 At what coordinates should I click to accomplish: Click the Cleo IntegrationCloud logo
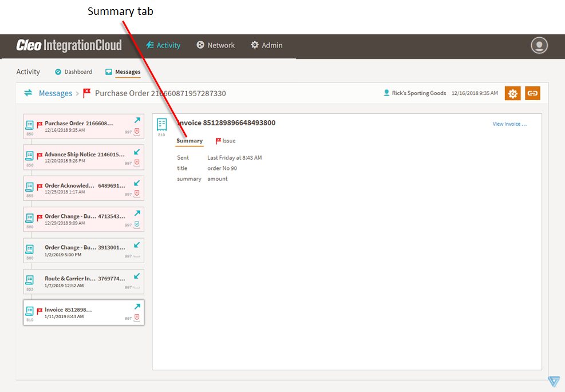coord(69,45)
